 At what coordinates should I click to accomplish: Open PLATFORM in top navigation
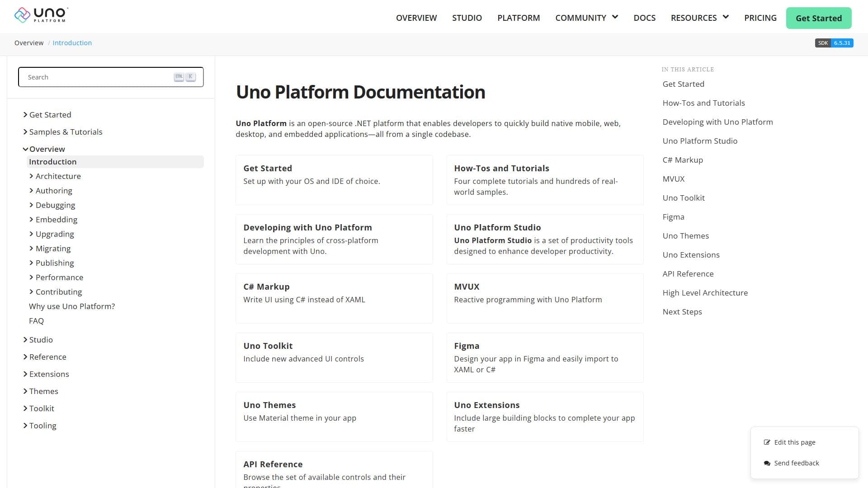[519, 18]
